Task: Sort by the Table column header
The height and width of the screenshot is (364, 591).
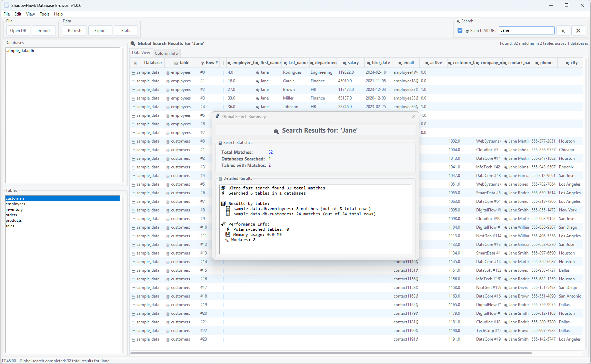Action: [182, 63]
